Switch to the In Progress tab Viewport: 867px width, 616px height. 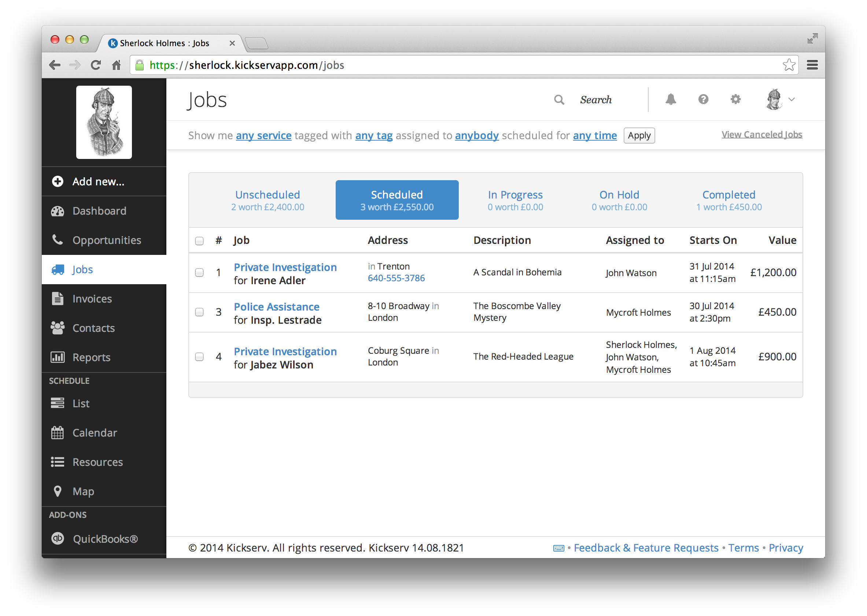515,200
